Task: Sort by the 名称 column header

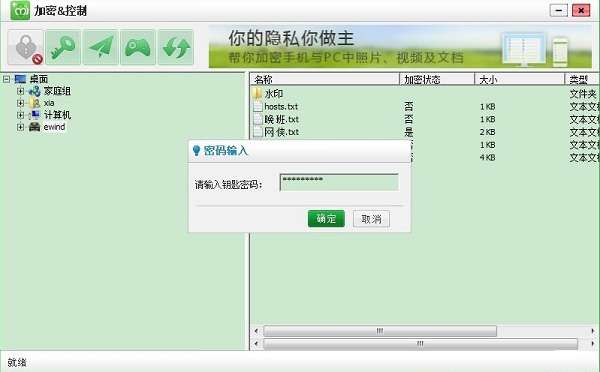Action: (x=325, y=79)
